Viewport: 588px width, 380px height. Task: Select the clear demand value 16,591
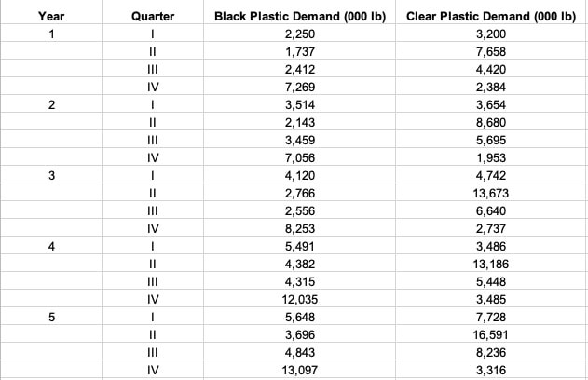point(490,334)
